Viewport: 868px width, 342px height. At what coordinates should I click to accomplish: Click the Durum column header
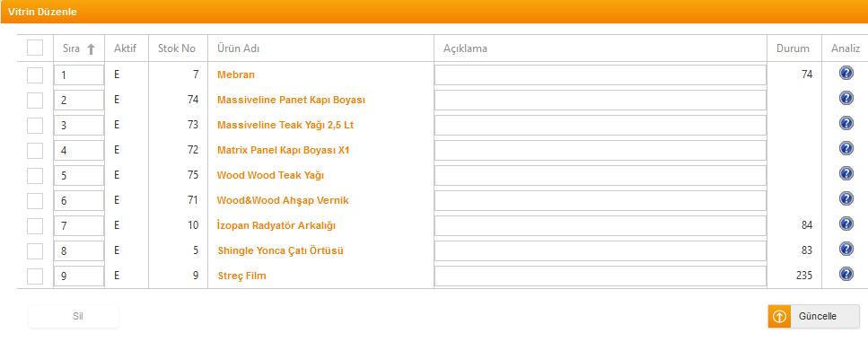tap(793, 48)
